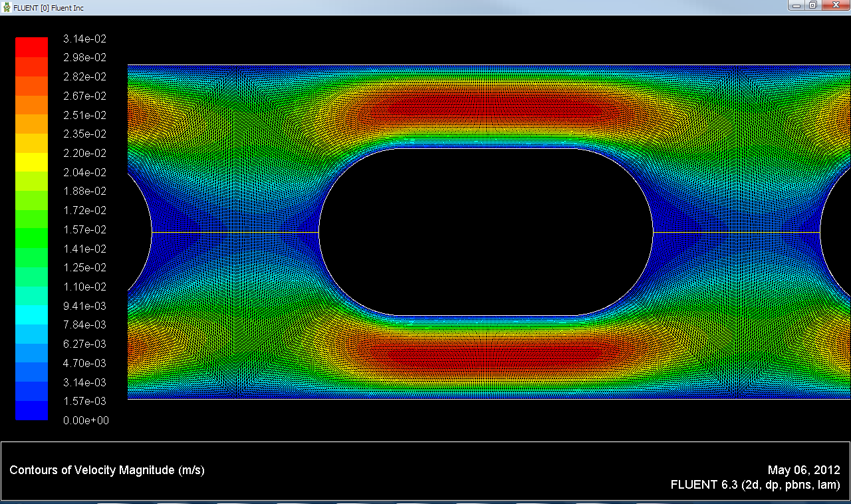The width and height of the screenshot is (851, 504).
Task: Click the 1.57e-02 legend value
Action: click(85, 229)
